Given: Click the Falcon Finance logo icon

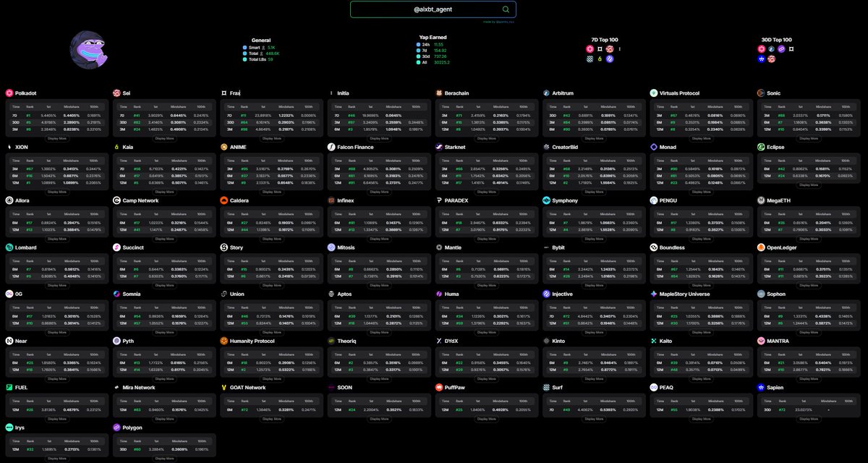Looking at the screenshot, I should tap(331, 147).
